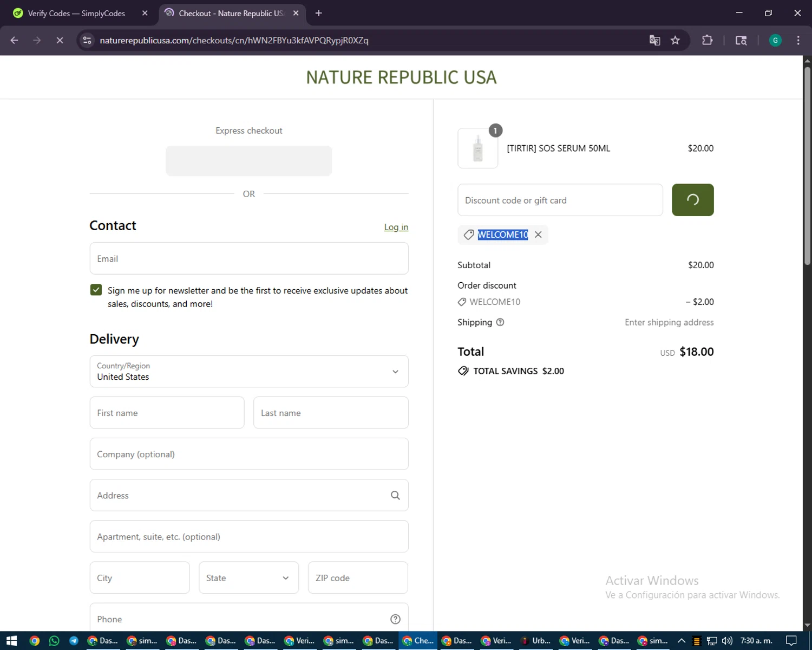812x650 pixels.
Task: Open the Windows notification center
Action: [791, 641]
